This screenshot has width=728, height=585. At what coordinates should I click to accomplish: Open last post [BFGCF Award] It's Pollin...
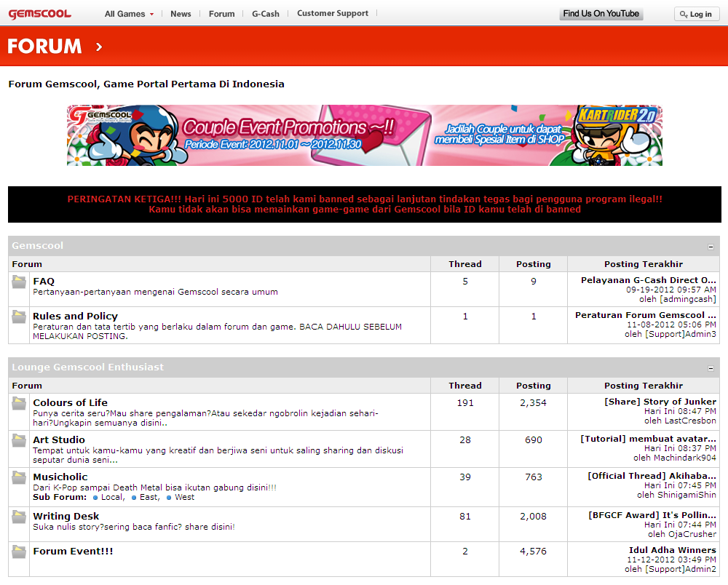click(x=652, y=515)
